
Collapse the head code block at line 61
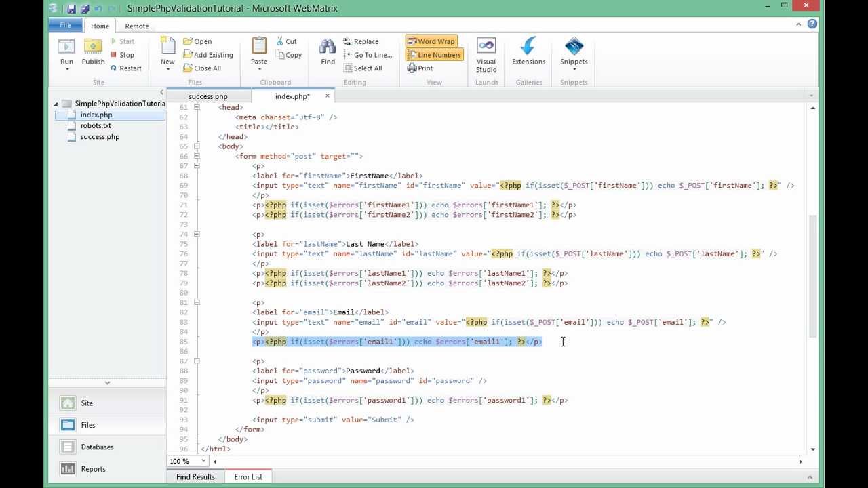coord(197,107)
